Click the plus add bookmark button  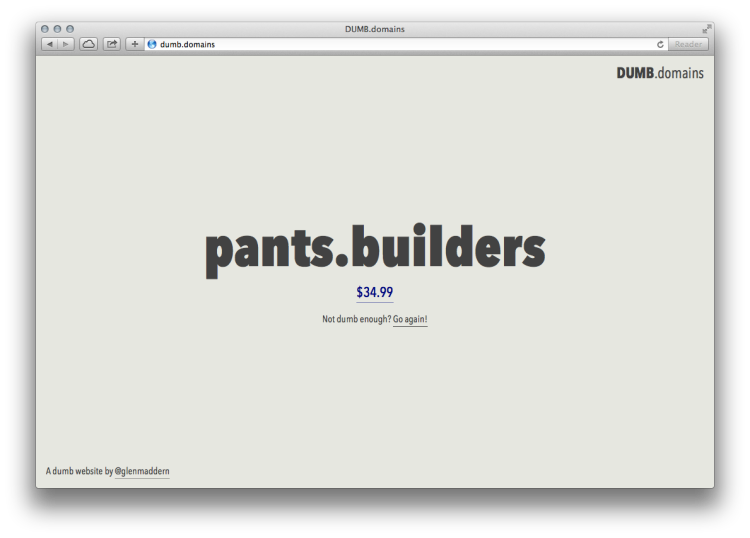coord(135,44)
